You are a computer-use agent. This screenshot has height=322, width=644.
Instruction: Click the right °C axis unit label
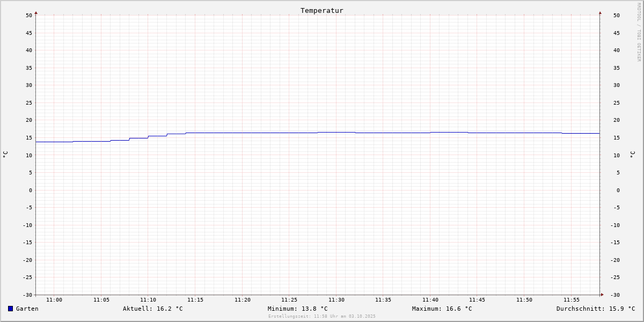tap(633, 155)
